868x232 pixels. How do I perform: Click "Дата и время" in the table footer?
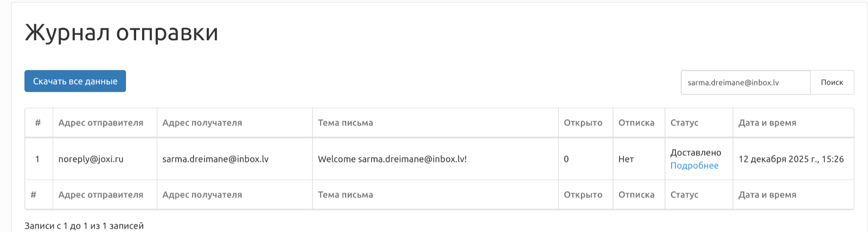767,195
